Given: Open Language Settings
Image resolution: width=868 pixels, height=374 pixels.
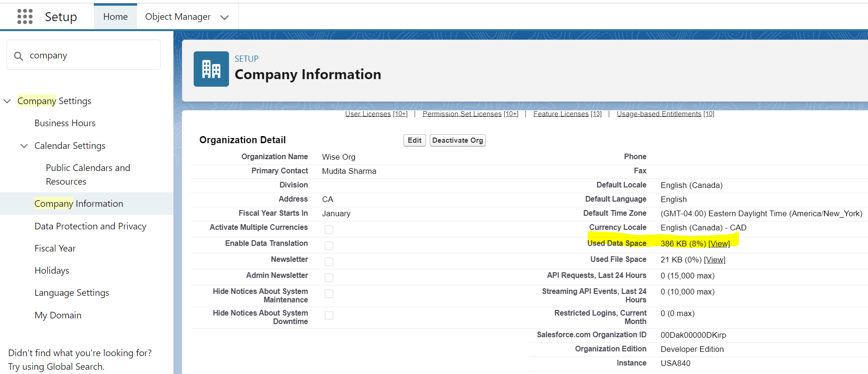Looking at the screenshot, I should [x=72, y=293].
